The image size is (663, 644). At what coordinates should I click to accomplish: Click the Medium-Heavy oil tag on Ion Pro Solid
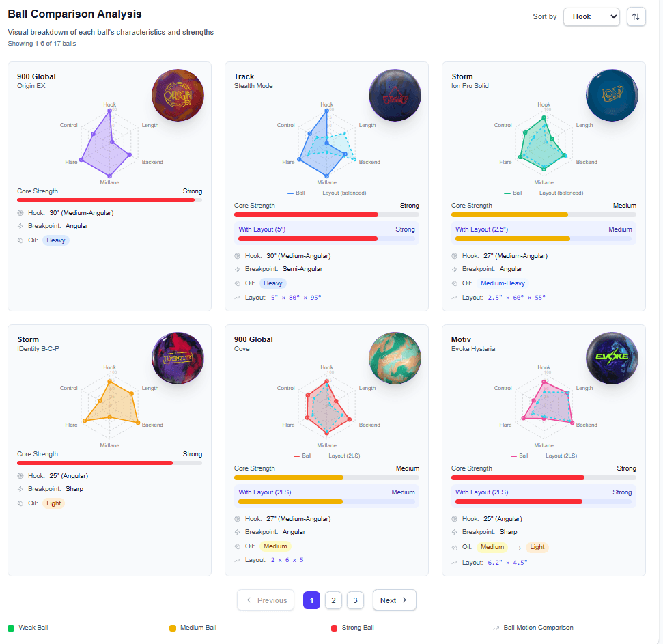pyautogui.click(x=503, y=283)
